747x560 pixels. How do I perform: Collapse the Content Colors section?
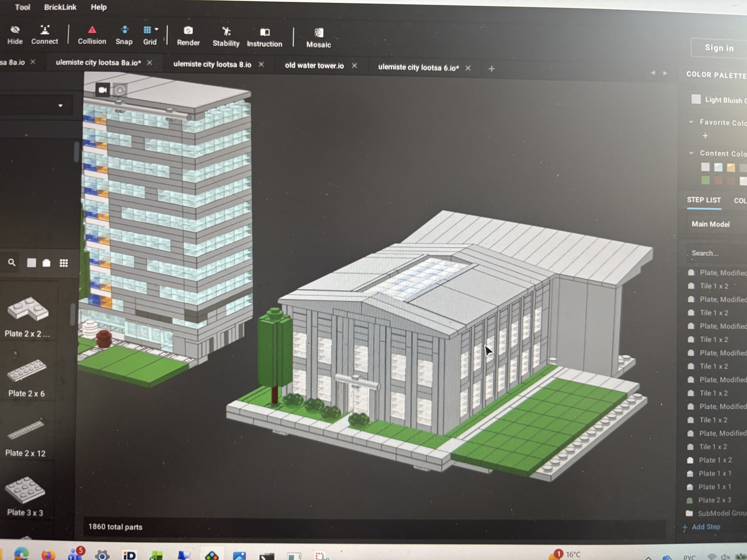tap(691, 153)
